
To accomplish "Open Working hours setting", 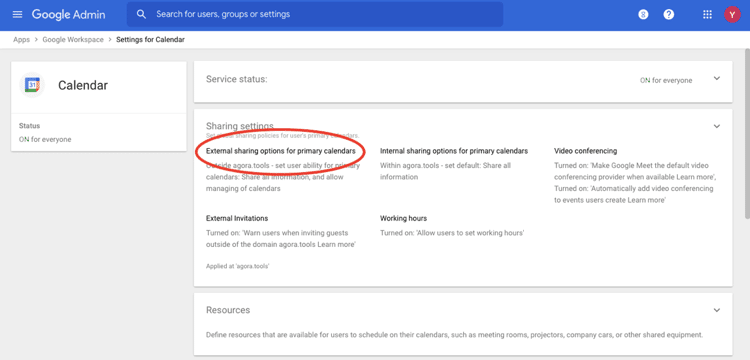I will pyautogui.click(x=403, y=218).
